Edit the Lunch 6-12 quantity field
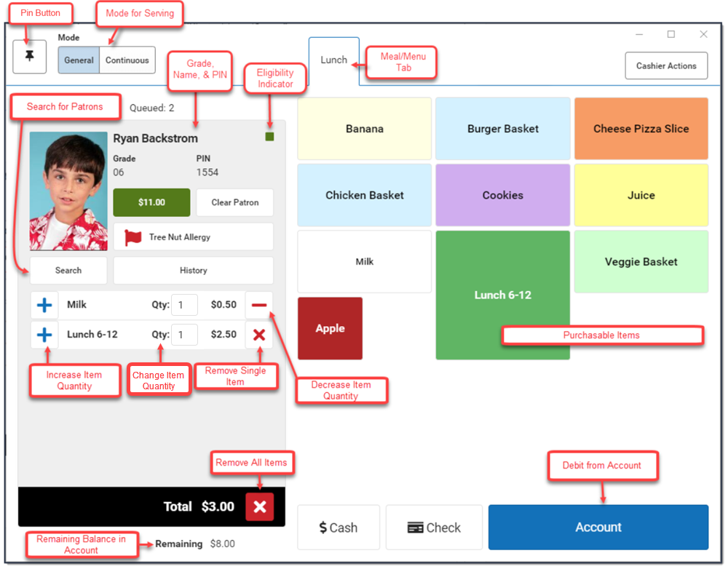Screen dimensions: 728x569 pyautogui.click(x=184, y=335)
